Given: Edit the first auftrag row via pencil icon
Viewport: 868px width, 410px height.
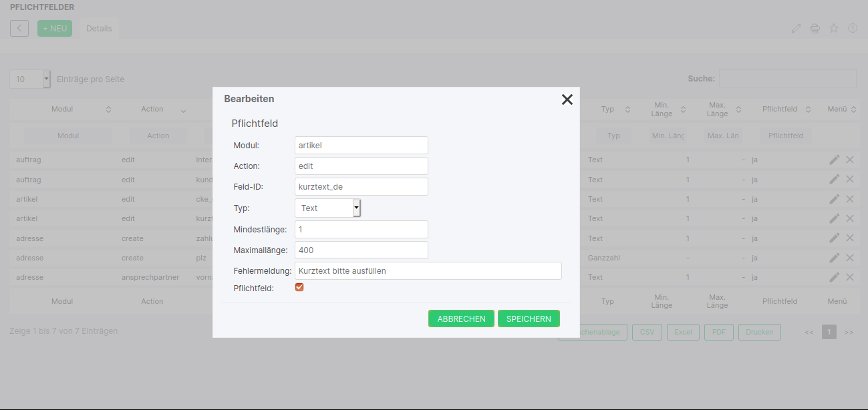Looking at the screenshot, I should click(x=834, y=160).
